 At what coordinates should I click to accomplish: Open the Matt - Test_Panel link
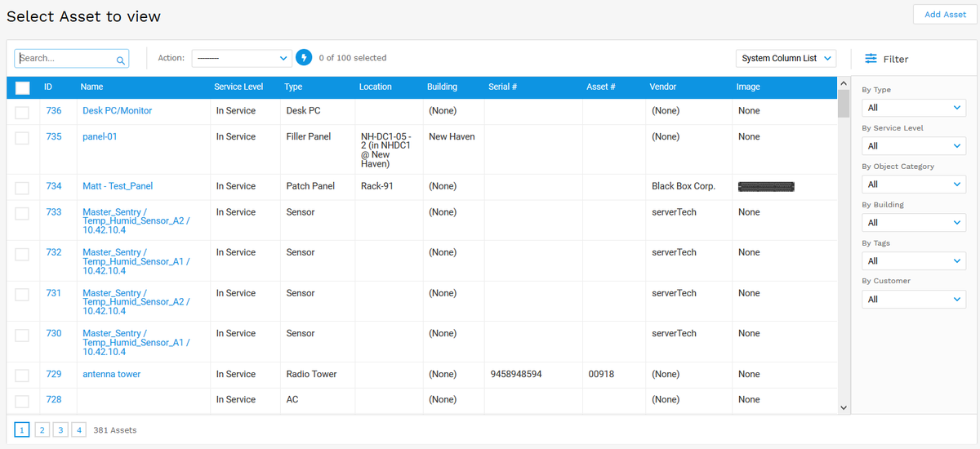(118, 186)
